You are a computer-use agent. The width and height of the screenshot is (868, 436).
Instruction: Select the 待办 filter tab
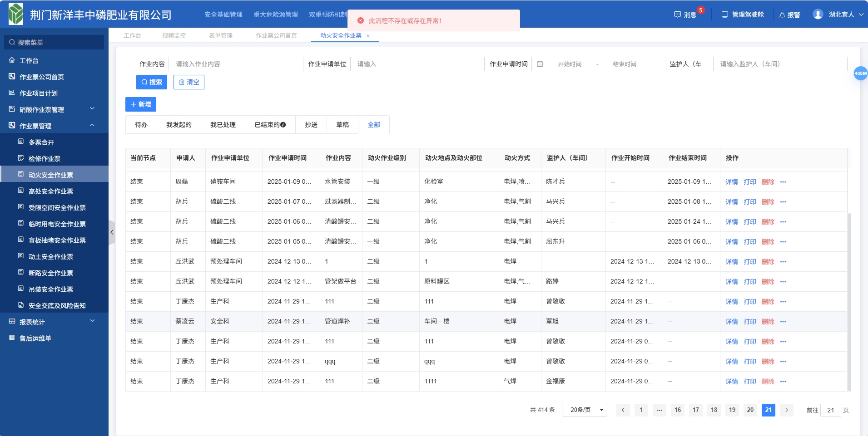click(x=141, y=125)
